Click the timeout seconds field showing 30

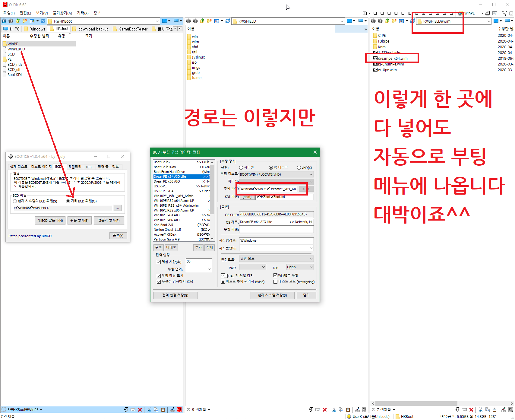tap(199, 262)
